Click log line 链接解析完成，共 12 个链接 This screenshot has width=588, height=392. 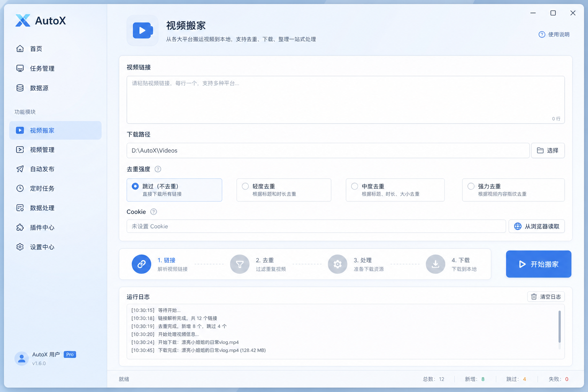coord(188,318)
